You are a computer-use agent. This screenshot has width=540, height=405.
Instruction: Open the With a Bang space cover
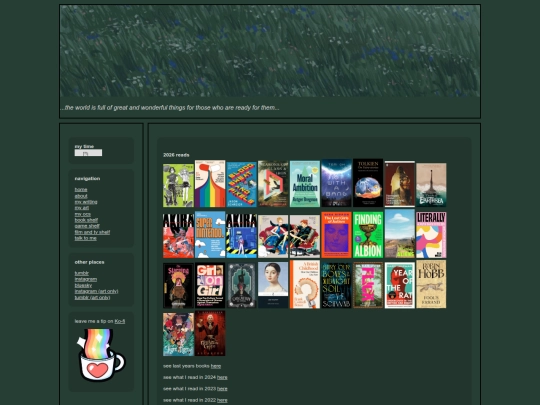click(x=336, y=183)
